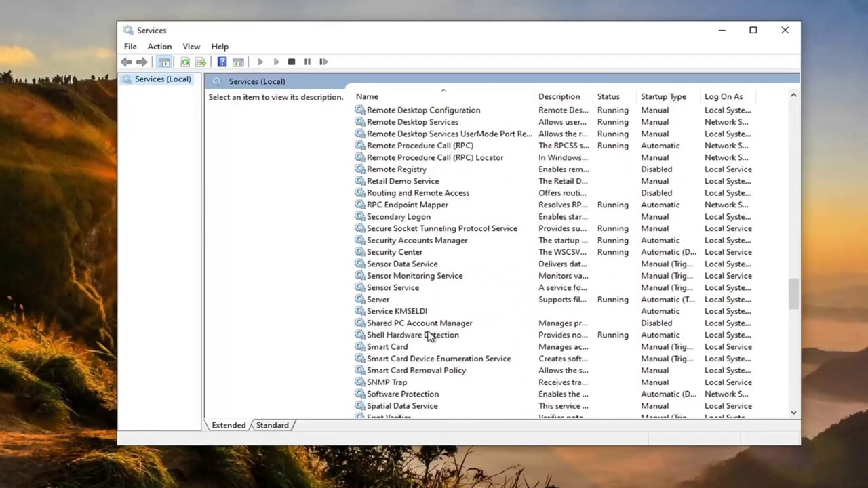Open the Help question mark icon
Viewport: 868px width, 488px height.
[222, 62]
